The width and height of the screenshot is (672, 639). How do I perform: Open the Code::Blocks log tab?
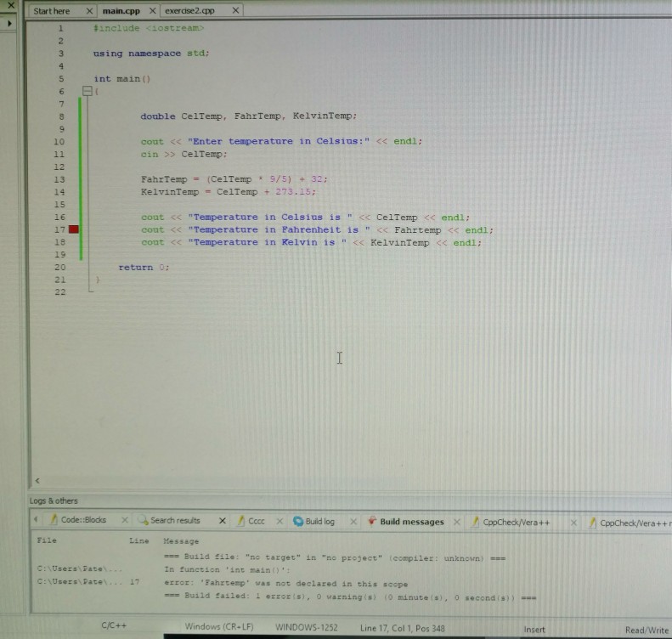point(83,519)
